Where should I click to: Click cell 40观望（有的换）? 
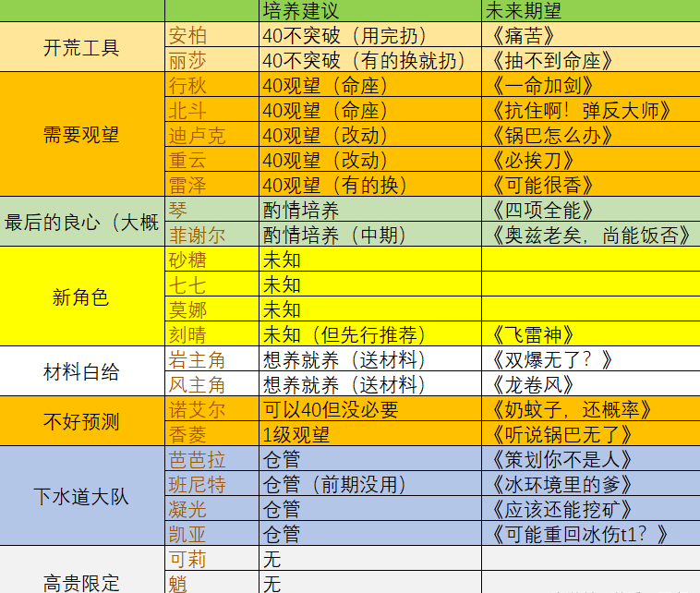pos(370,184)
